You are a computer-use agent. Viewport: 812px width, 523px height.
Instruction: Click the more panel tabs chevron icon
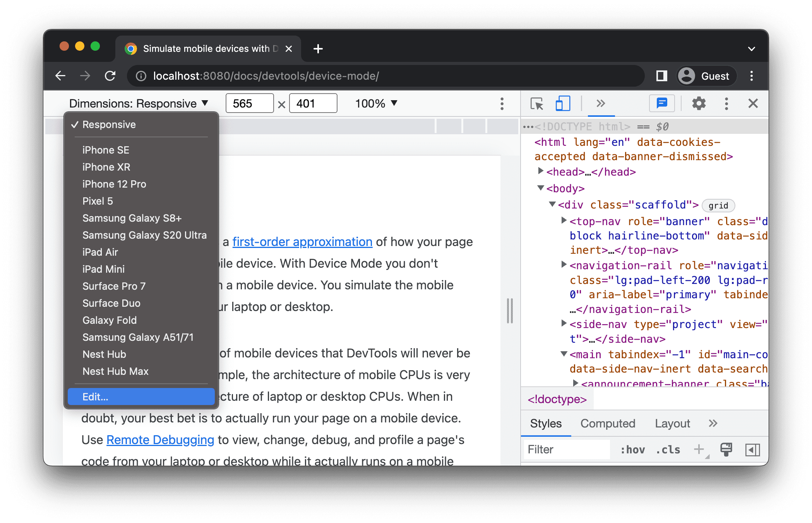(x=598, y=104)
